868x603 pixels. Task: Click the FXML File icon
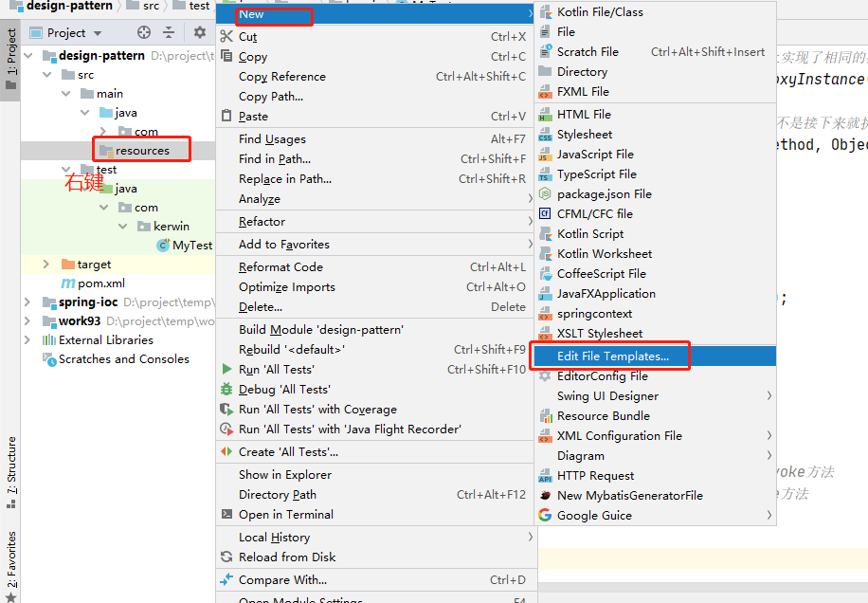point(545,91)
